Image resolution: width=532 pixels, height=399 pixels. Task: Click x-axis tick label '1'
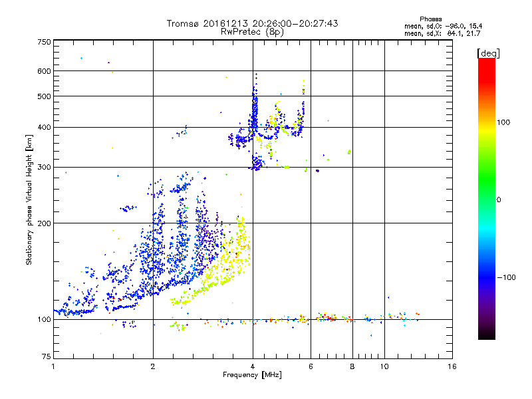pos(53,366)
